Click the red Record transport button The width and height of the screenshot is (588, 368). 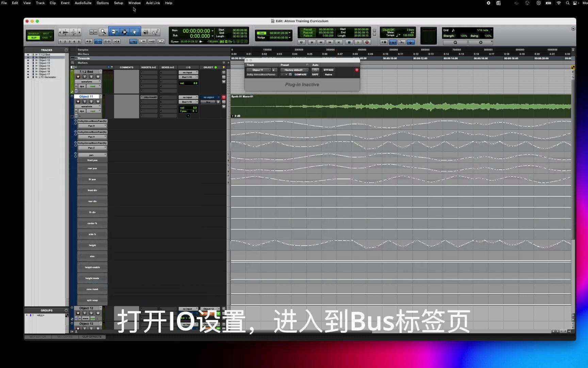coord(367,42)
